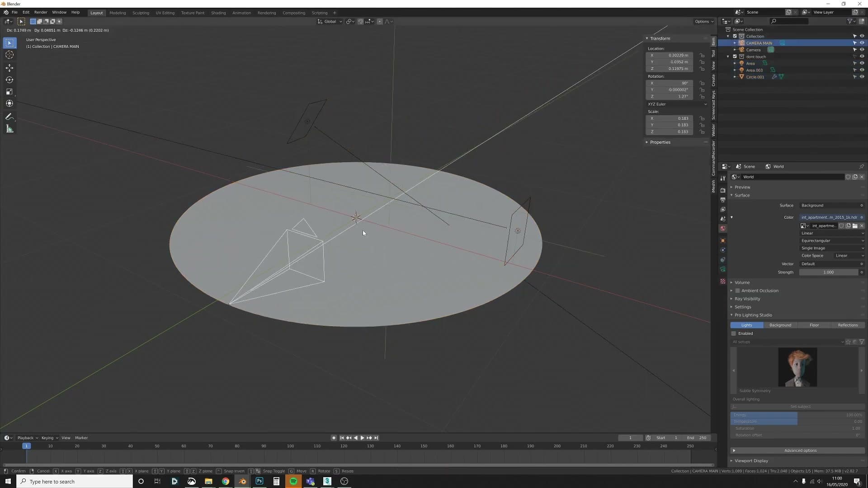
Task: Activate the Rotate tool in the viewport toolbar
Action: (x=9, y=80)
